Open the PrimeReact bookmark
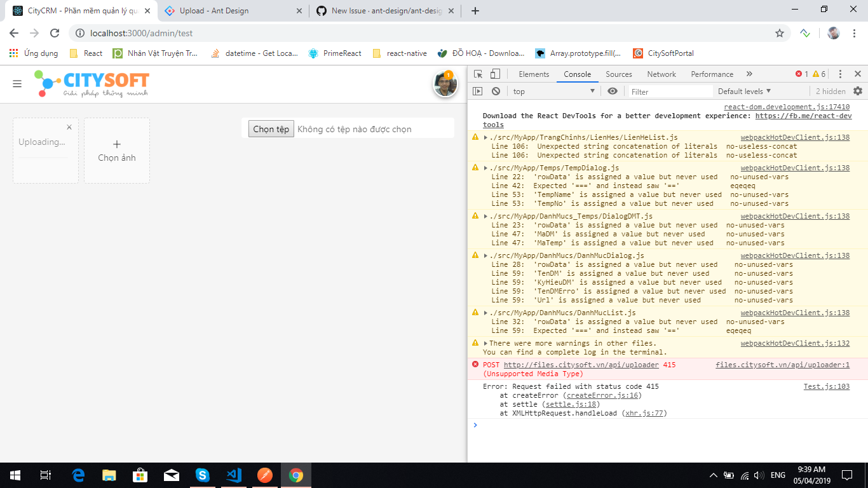Viewport: 868px width, 488px height. 334,53
